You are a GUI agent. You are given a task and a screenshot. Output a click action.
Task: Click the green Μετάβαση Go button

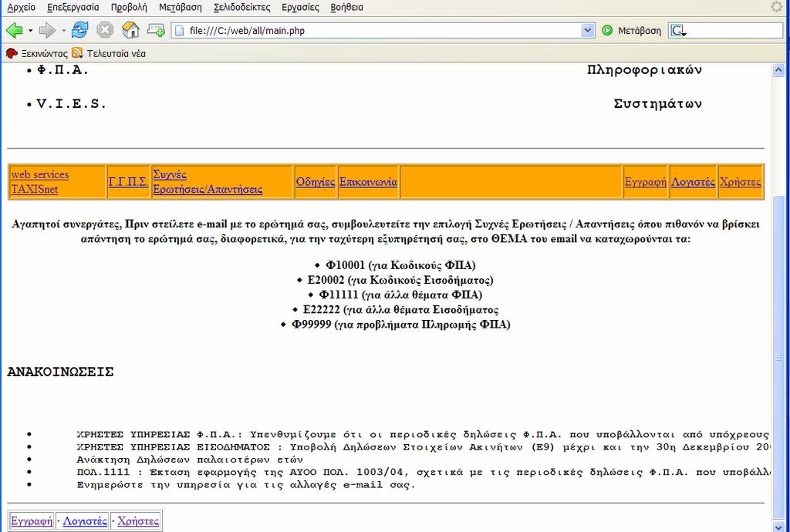(631, 31)
